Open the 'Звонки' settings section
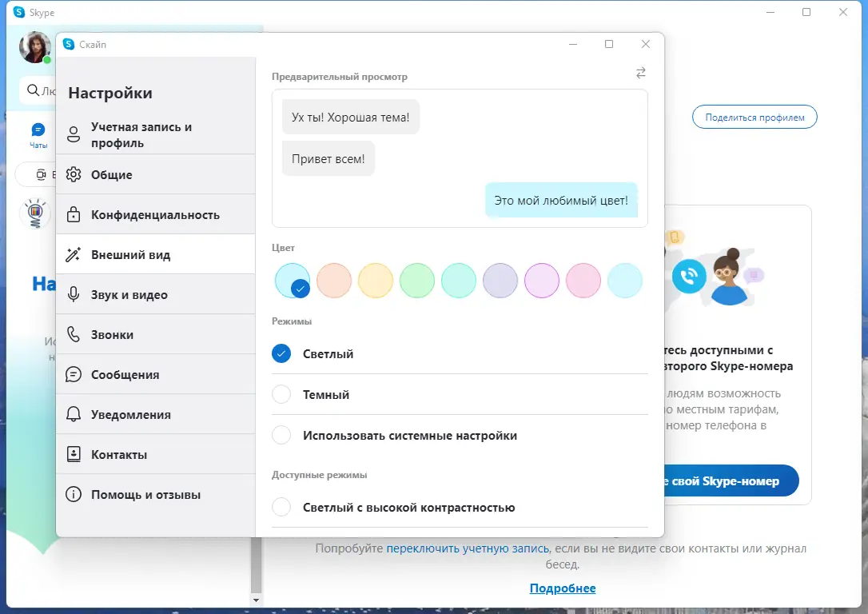This screenshot has height=614, width=868. point(156,334)
